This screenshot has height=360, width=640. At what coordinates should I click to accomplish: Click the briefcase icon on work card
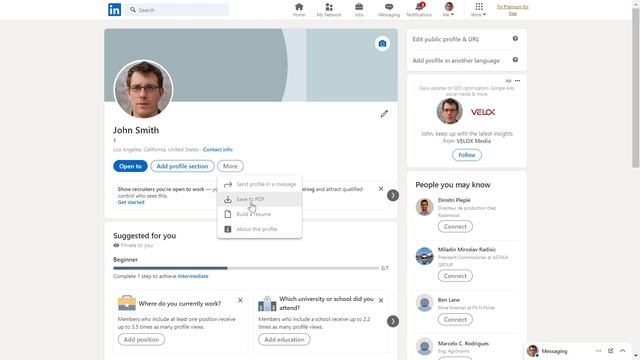127,303
